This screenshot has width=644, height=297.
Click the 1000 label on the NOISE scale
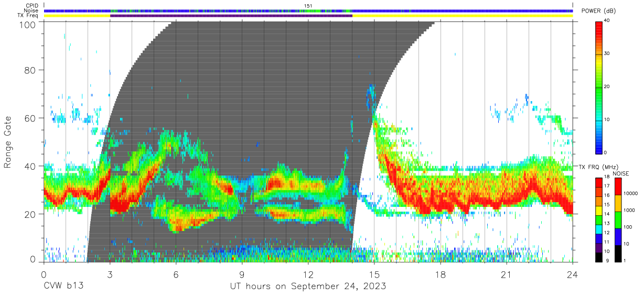[628, 210]
